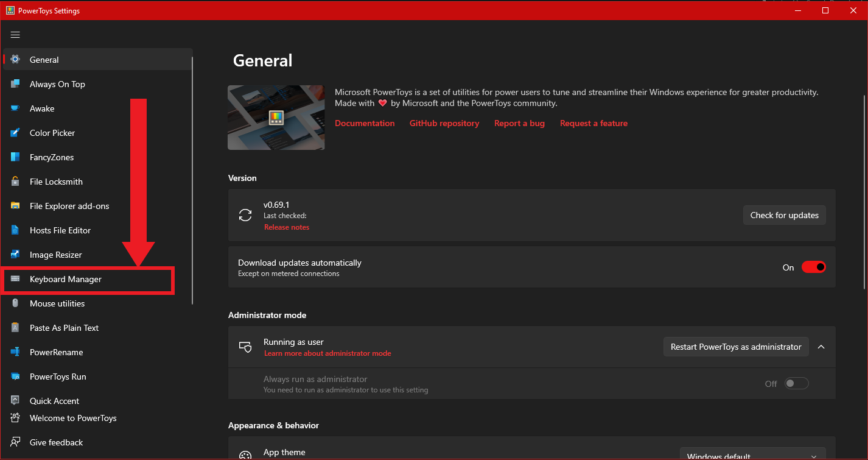Open Always On Top settings page
868x460 pixels.
click(x=98, y=84)
